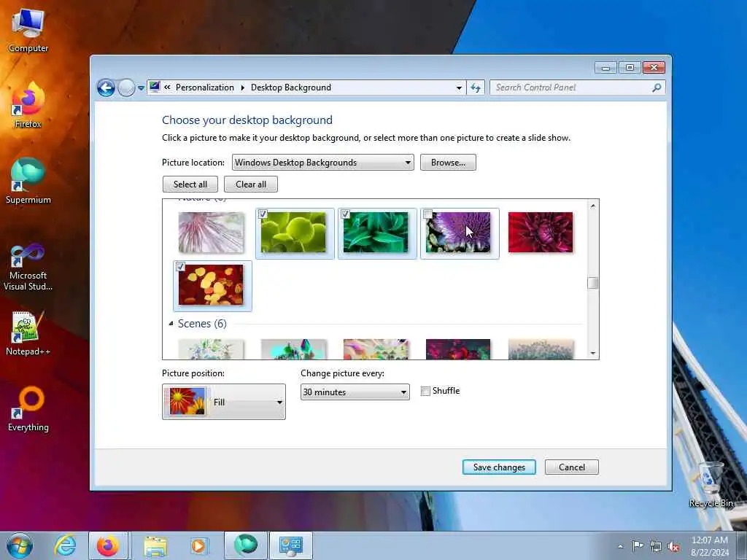Click the Select all button
Viewport: 747px width, 560px height.
(x=190, y=184)
